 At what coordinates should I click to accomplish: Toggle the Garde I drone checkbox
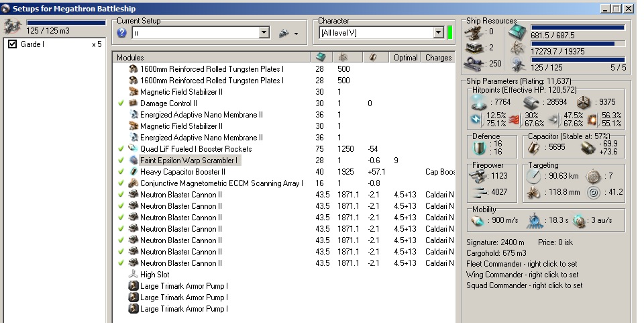[x=12, y=44]
